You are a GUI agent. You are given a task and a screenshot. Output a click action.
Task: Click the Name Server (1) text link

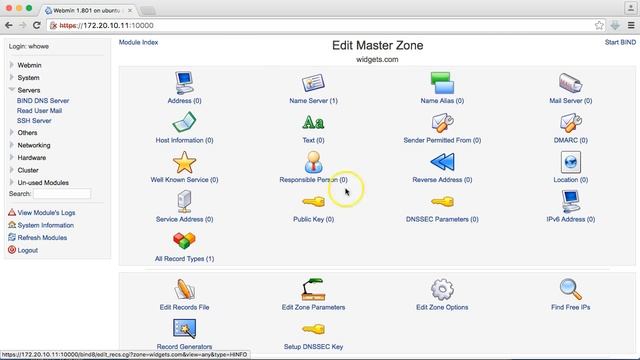tap(313, 100)
